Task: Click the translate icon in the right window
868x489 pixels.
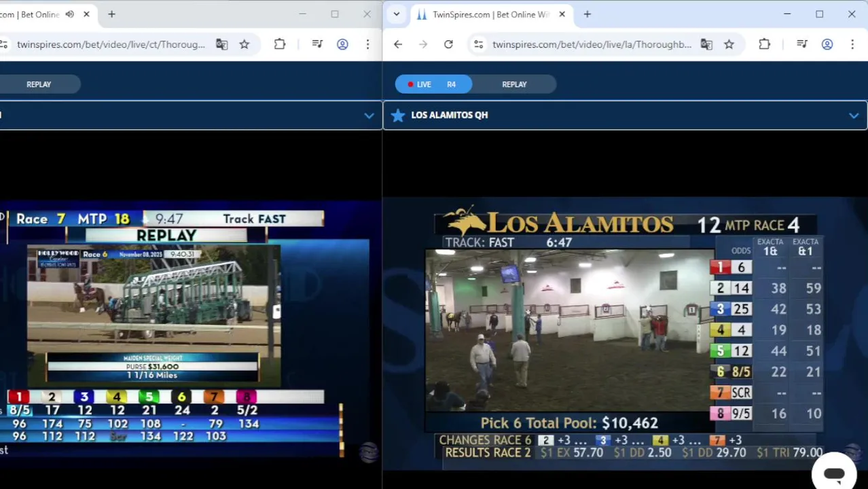Action: 706,44
